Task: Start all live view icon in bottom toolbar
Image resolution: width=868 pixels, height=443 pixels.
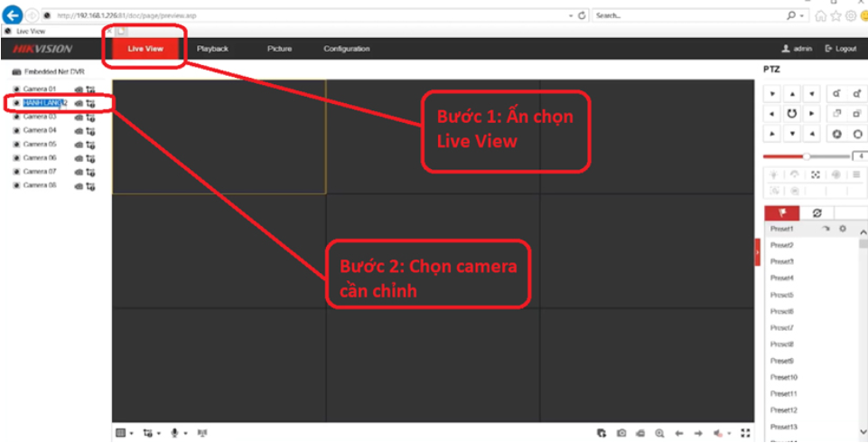Action: point(602,434)
